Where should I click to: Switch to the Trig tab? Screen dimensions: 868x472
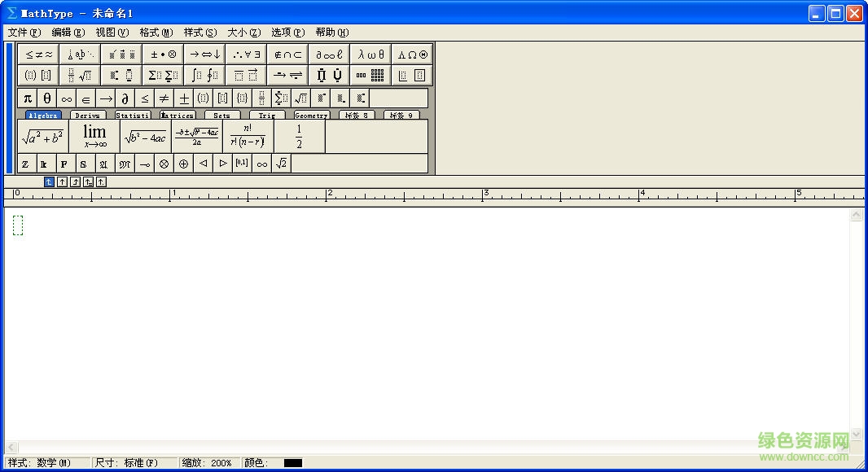[267, 115]
